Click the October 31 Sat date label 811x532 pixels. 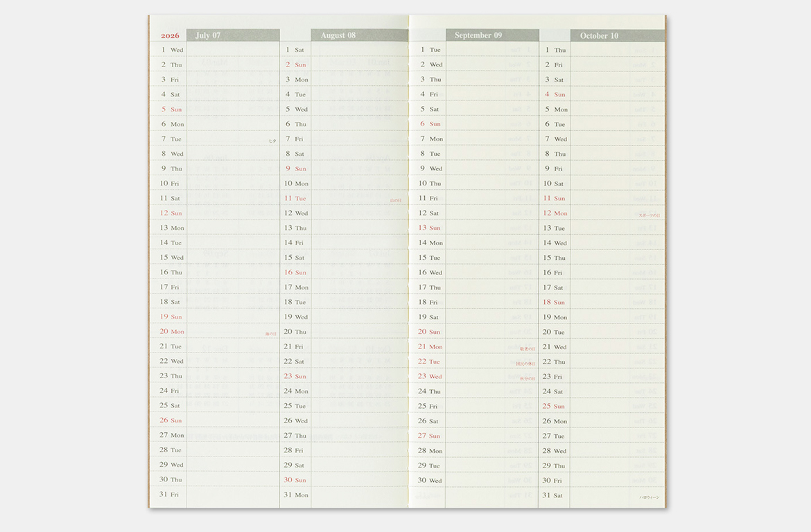pos(553,495)
